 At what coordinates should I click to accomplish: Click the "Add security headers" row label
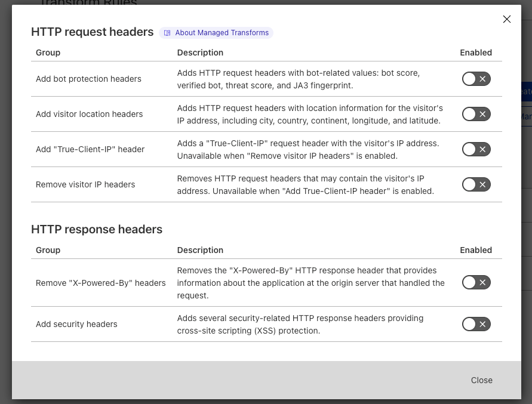click(76, 324)
